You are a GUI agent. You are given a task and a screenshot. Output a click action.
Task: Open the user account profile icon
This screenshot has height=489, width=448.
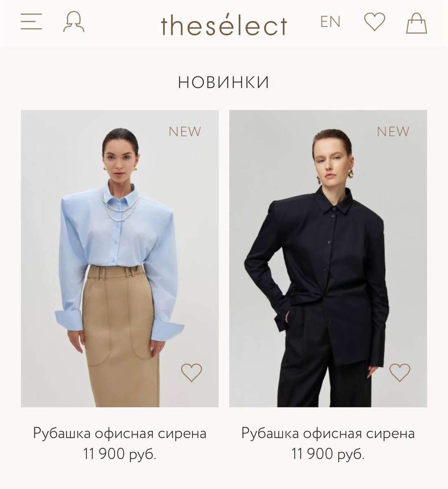(74, 22)
